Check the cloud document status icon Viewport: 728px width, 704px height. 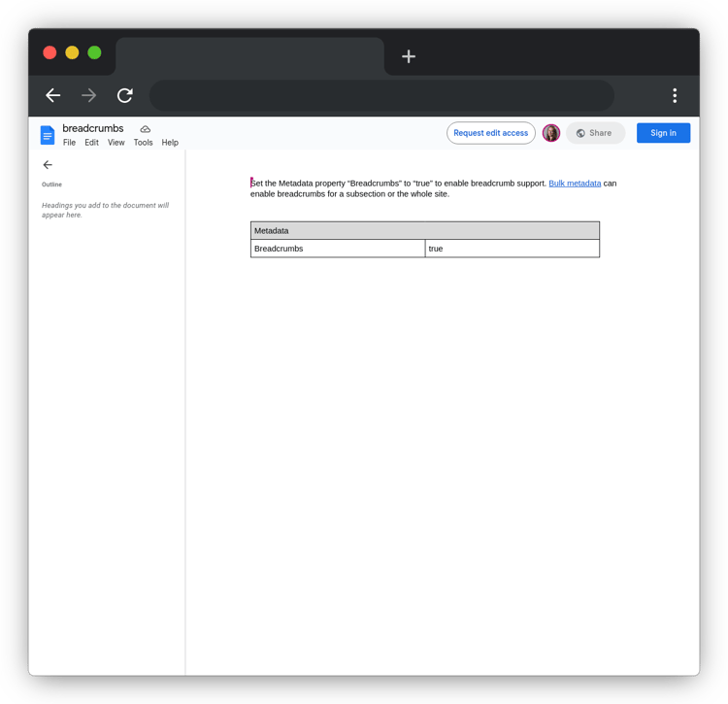(x=146, y=129)
